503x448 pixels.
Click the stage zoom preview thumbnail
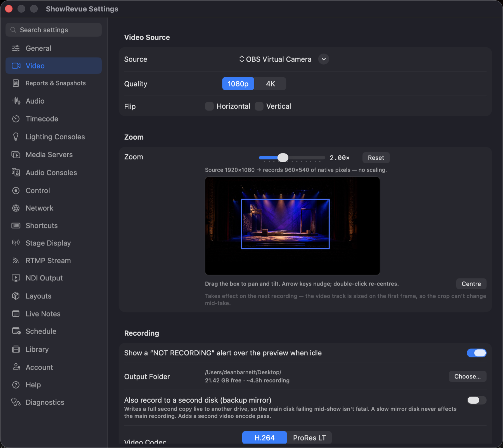(x=292, y=226)
